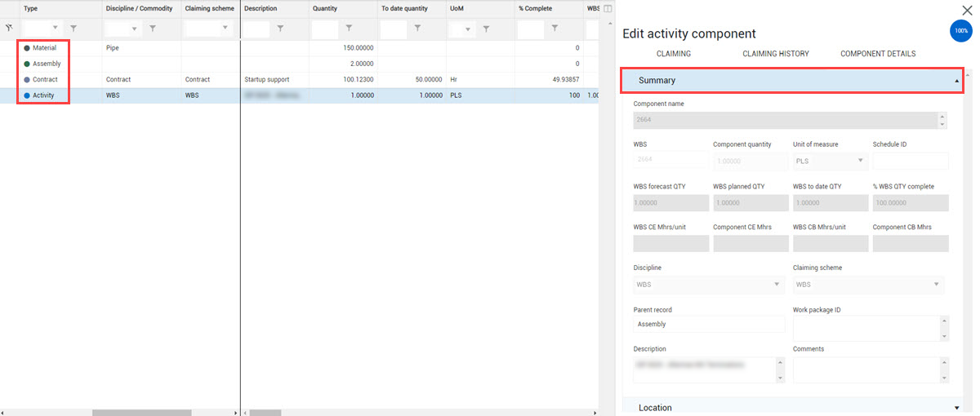Click the Schedule ID input field
The image size is (980, 416).
910,161
